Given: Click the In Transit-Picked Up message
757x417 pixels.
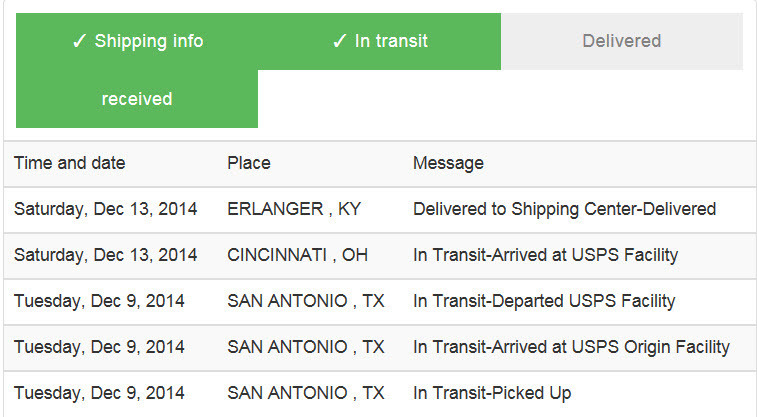Looking at the screenshot, I should [492, 393].
